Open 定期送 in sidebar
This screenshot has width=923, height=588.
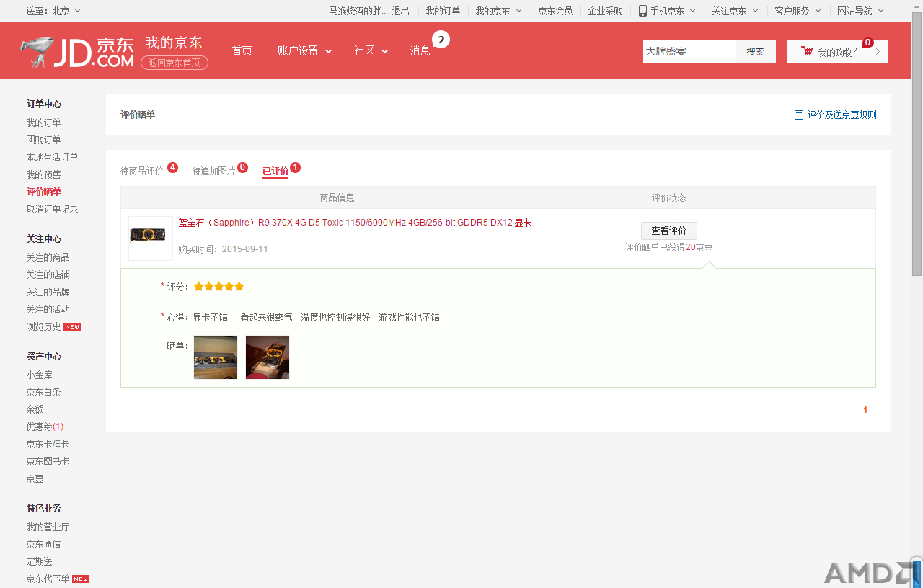[x=40, y=561]
